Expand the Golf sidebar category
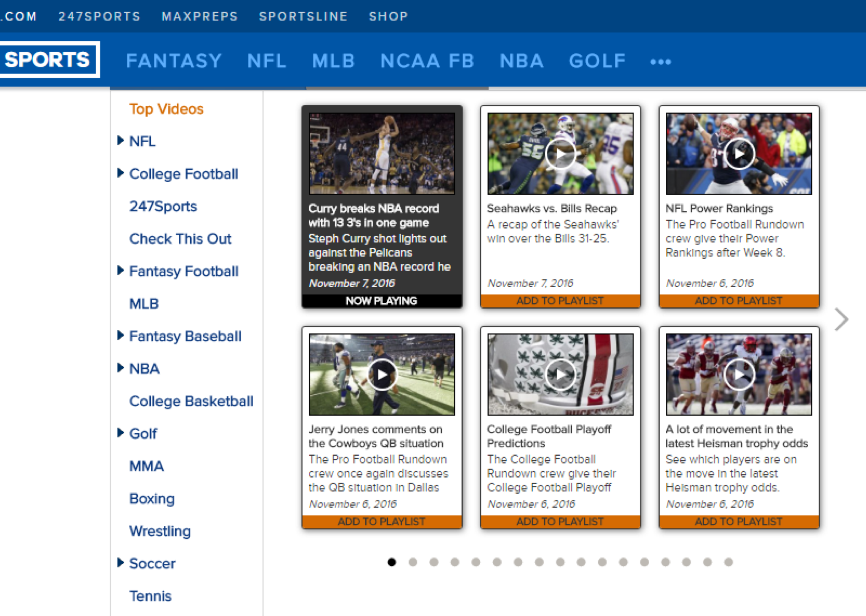Viewport: 866px width, 616px height. [x=120, y=433]
